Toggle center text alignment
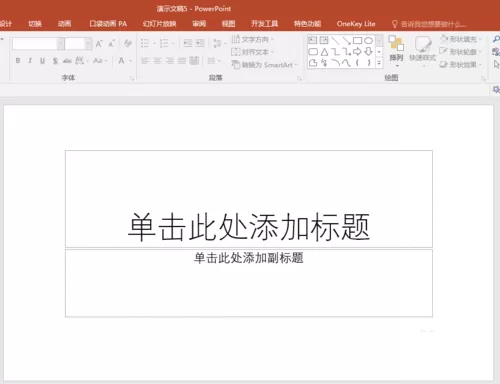 coord(157,61)
